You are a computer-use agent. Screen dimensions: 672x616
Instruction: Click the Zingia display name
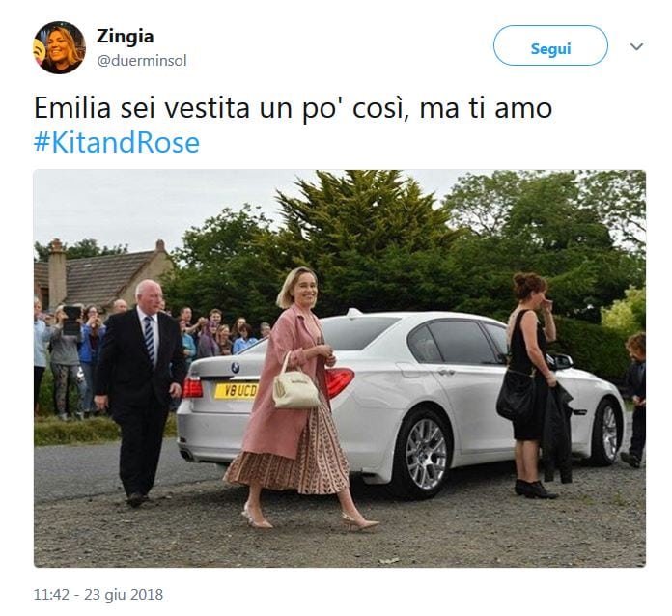pos(126,36)
